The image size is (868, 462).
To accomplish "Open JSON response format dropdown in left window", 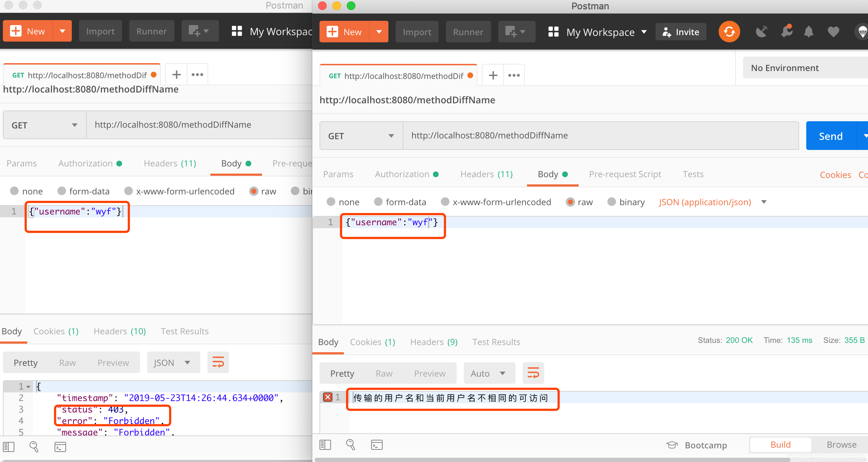I will 173,362.
